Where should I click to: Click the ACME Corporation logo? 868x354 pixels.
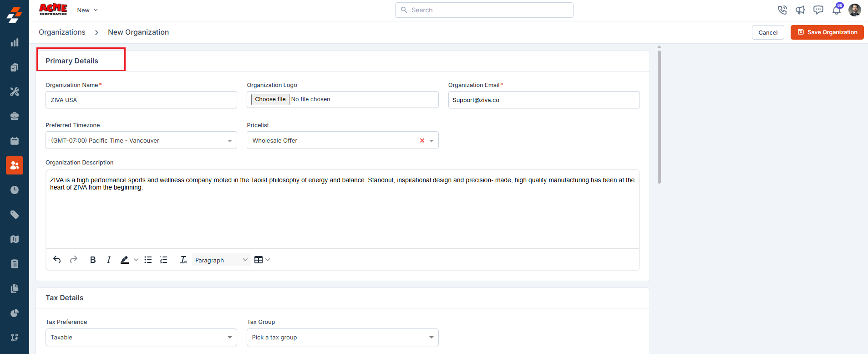coord(53,10)
